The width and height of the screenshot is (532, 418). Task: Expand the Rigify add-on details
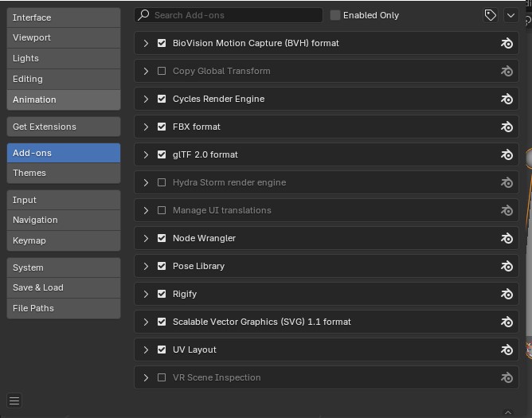[x=146, y=294]
